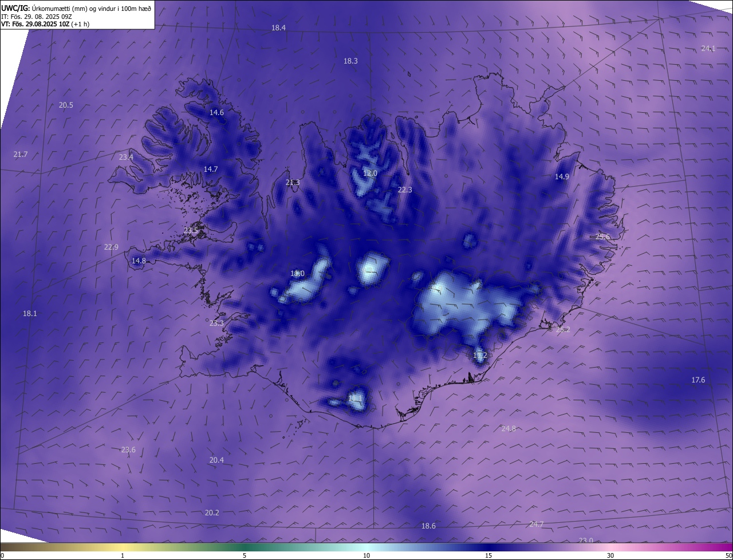
Task: Click the 23.0 value on the map
Action: pos(586,541)
